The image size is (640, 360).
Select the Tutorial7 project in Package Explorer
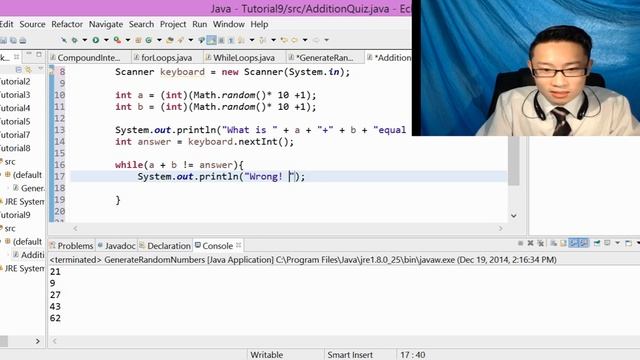click(x=15, y=135)
